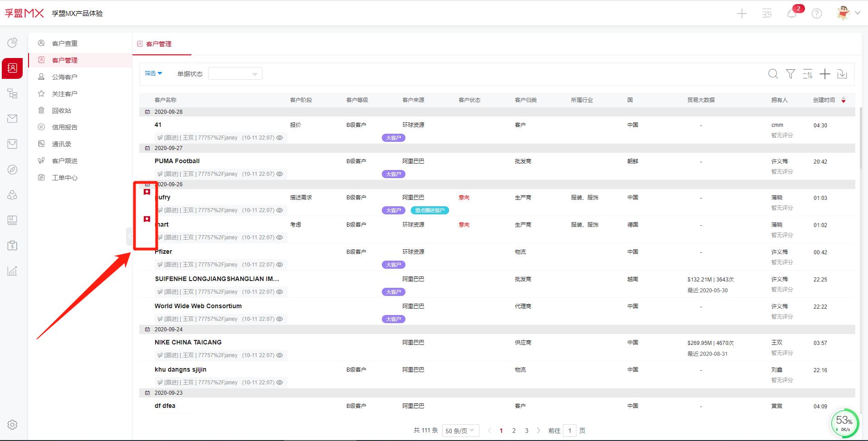Select 公海客户 in the side menu

click(64, 77)
